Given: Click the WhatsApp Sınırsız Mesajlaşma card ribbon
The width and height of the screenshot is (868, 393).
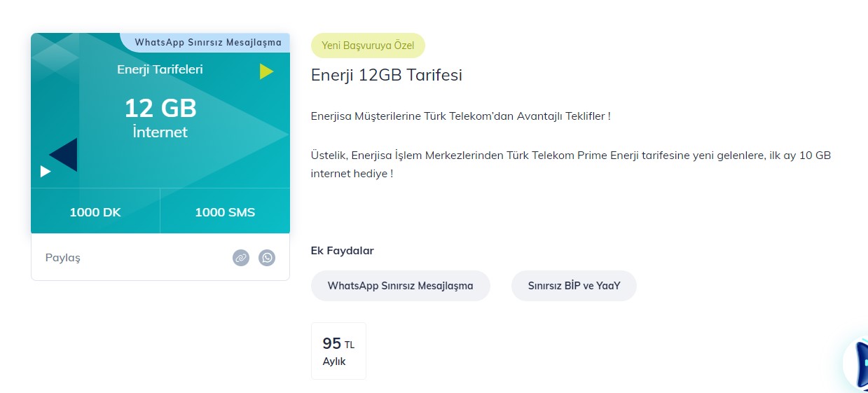Looking at the screenshot, I should pyautogui.click(x=208, y=43).
